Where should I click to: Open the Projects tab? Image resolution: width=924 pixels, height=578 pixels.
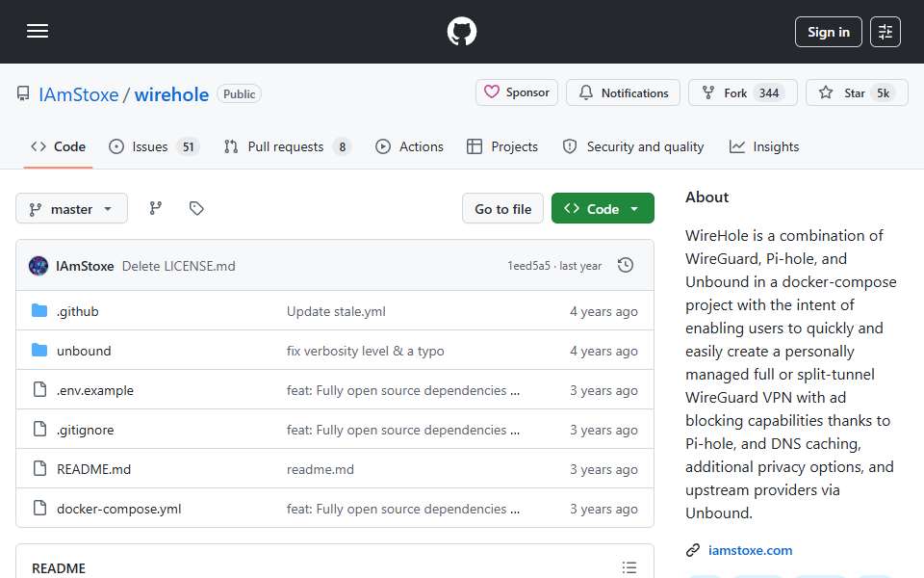click(x=502, y=146)
